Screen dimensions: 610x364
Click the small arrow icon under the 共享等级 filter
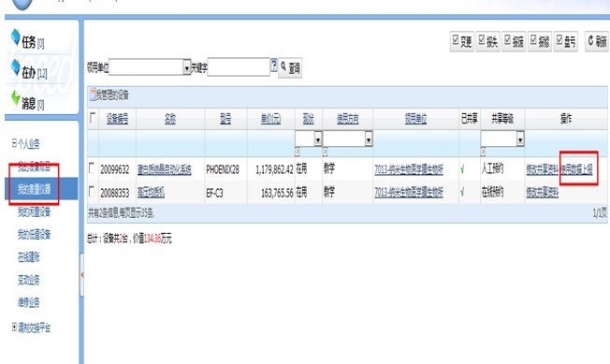point(483,152)
